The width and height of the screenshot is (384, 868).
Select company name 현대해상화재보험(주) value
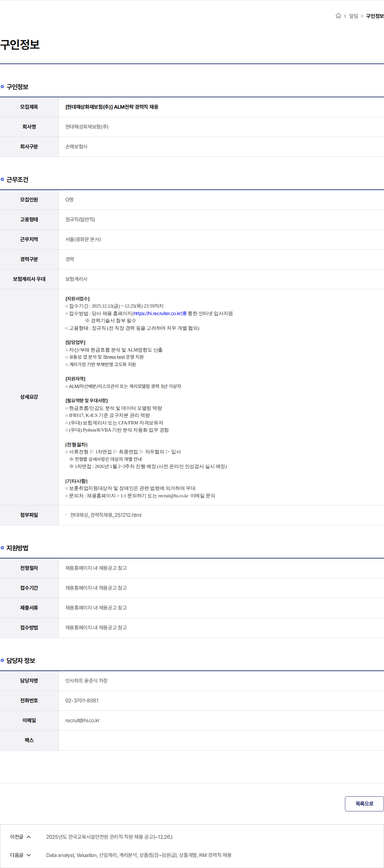[x=87, y=127]
